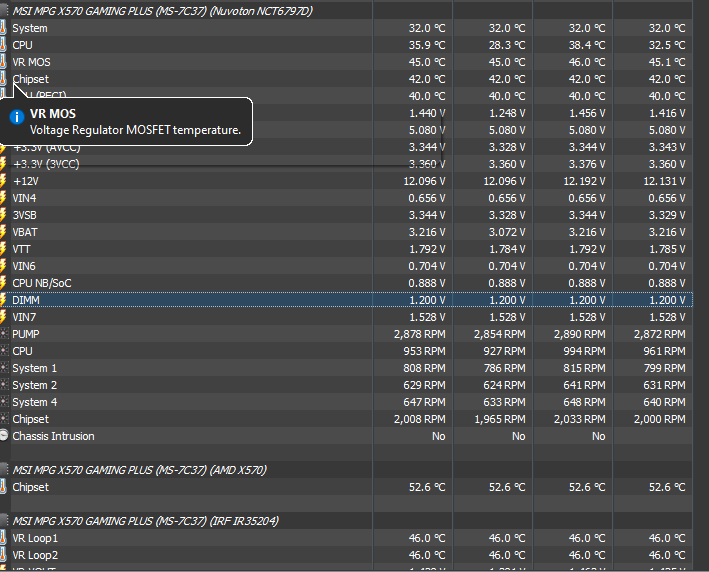The image size is (709, 572).
Task: Select the +3.3V (3VCC) row label
Action: (x=46, y=164)
